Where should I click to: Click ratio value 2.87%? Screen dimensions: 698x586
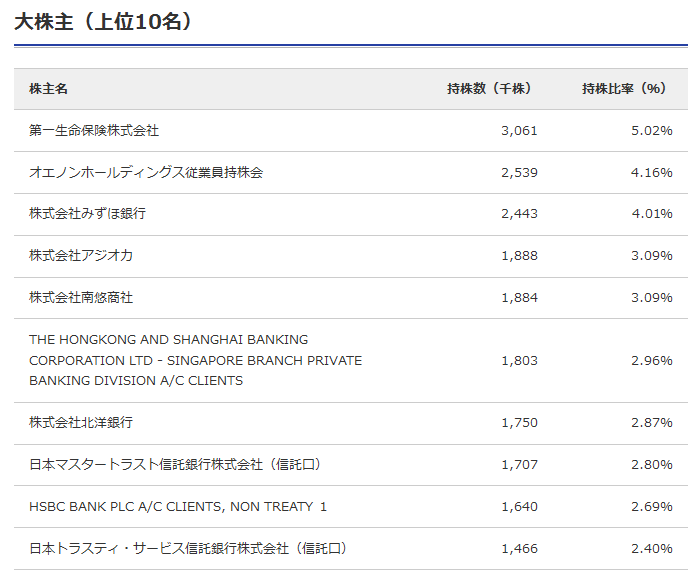pyautogui.click(x=652, y=423)
